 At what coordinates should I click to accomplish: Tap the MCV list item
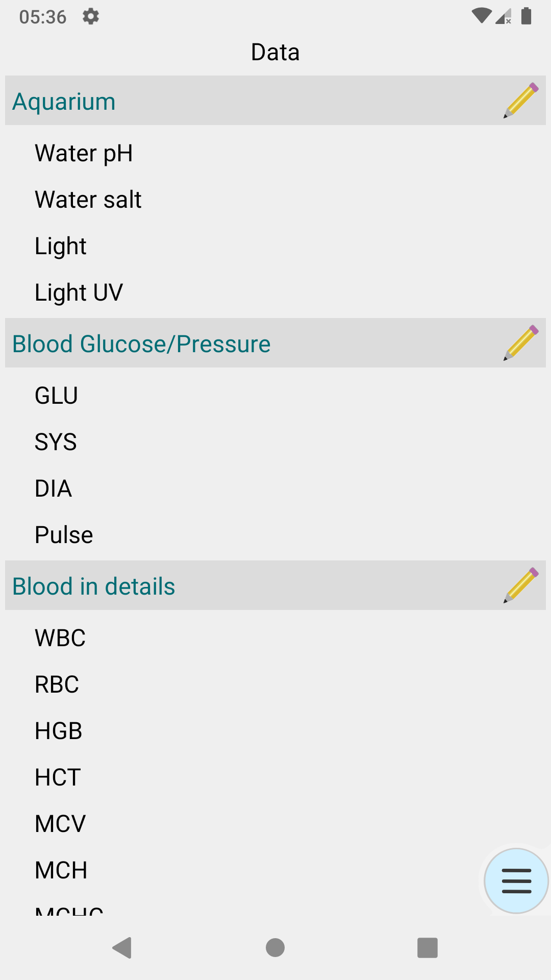[x=60, y=824]
